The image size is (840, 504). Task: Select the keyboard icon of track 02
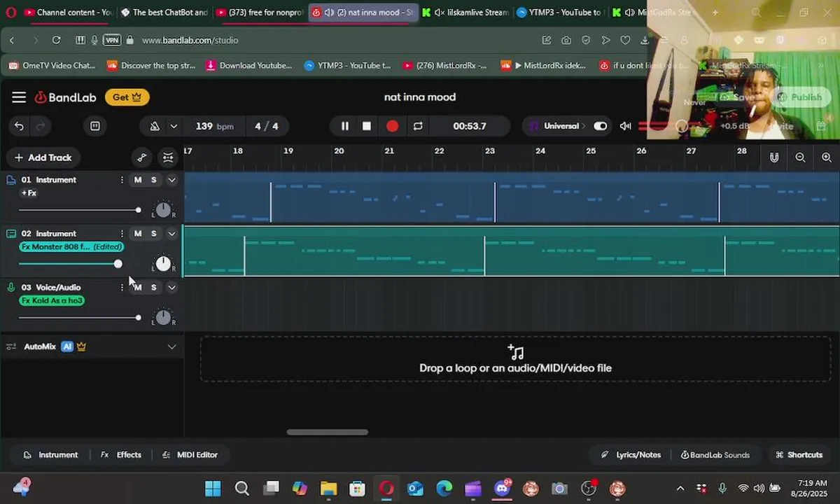[x=11, y=234]
